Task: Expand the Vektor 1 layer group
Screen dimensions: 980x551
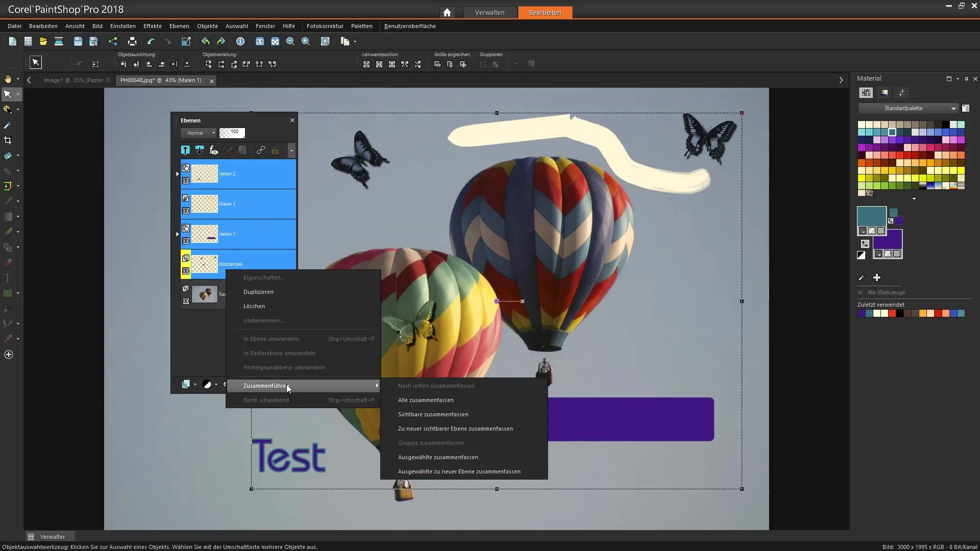Action: click(177, 234)
